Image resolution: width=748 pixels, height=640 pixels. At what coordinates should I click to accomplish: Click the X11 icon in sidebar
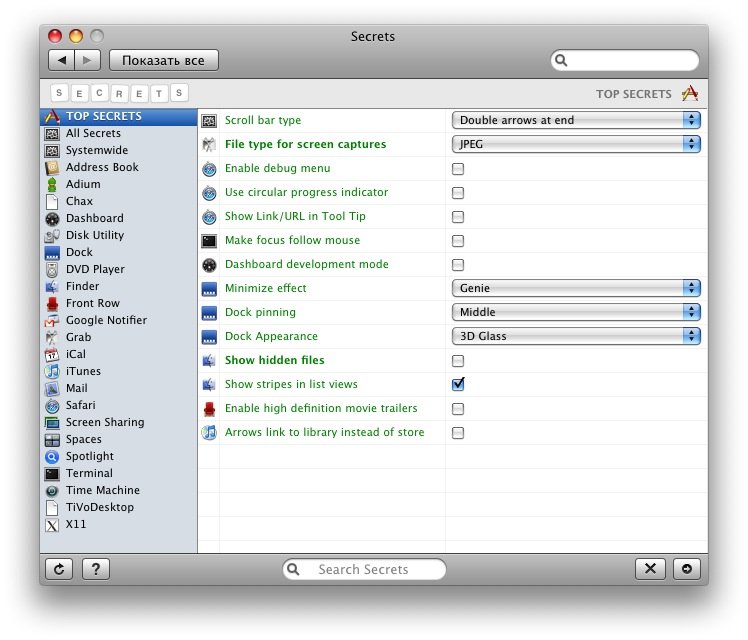coord(52,525)
